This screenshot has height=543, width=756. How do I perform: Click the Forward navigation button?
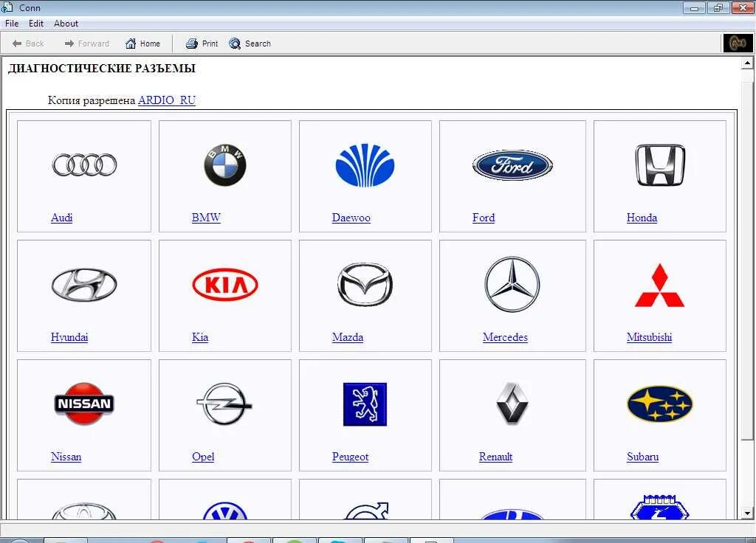(x=87, y=44)
